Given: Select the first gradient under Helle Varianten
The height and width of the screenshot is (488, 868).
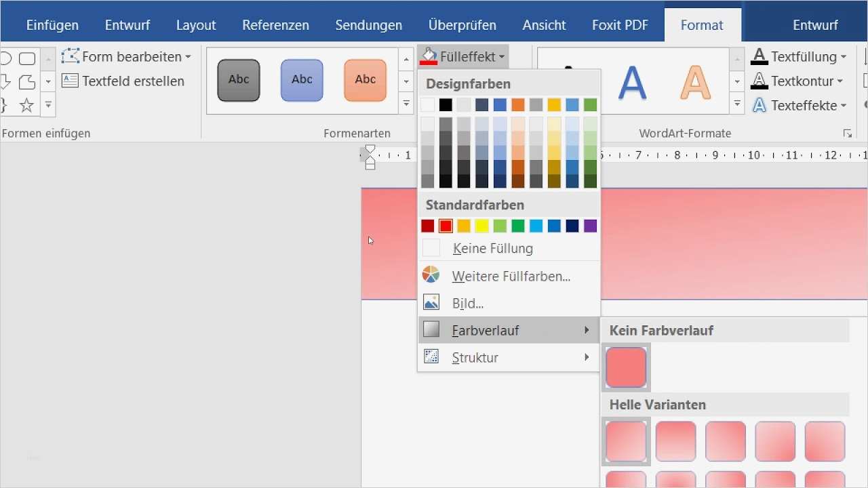Looking at the screenshot, I should [x=625, y=441].
